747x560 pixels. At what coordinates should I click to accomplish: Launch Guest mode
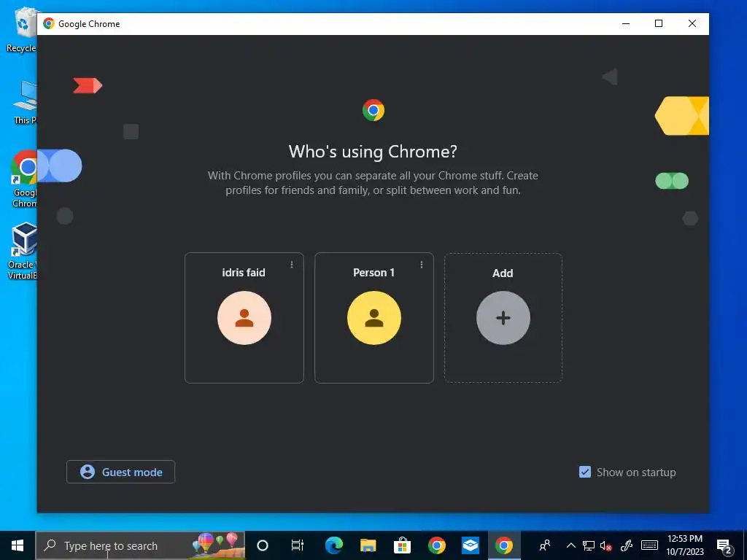120,472
